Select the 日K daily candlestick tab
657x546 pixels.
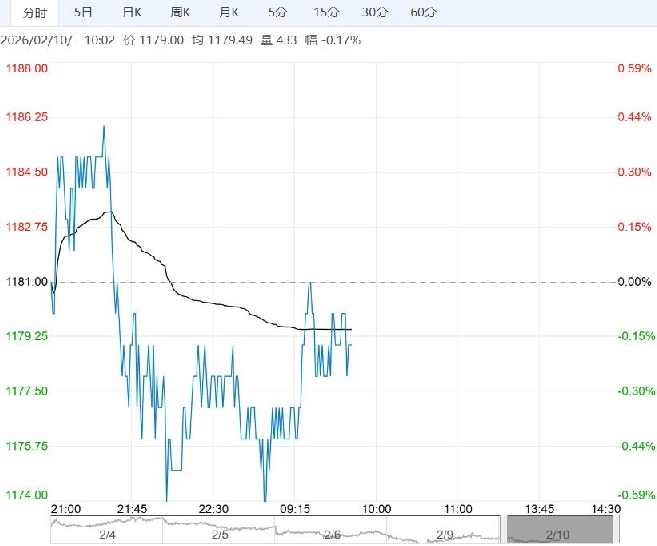click(131, 12)
